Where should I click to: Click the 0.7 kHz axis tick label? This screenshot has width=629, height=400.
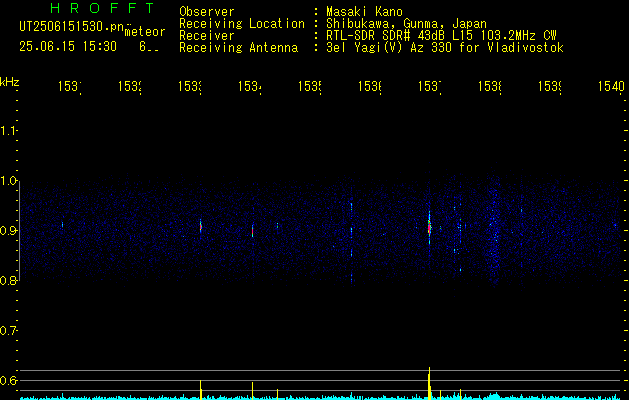[8, 331]
